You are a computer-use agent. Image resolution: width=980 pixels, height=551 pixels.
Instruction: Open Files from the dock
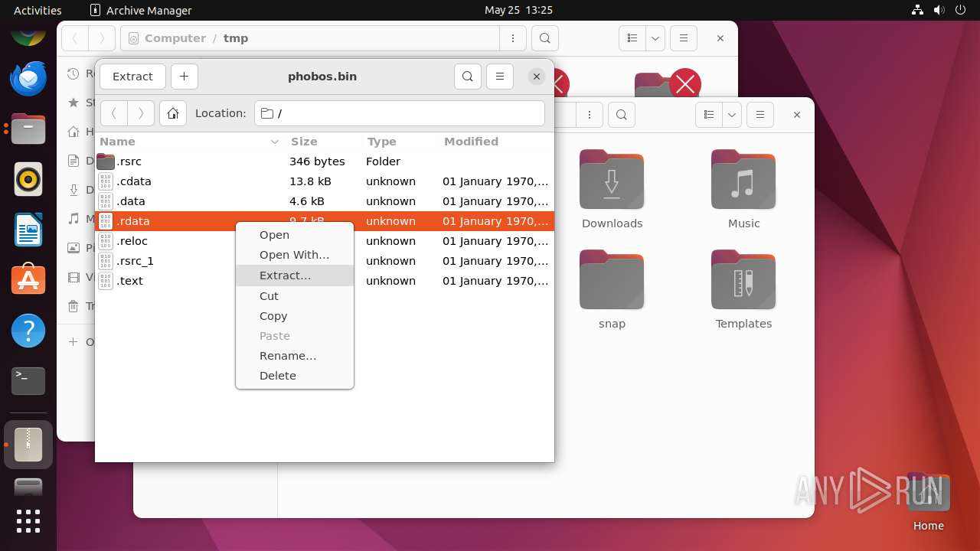pyautogui.click(x=28, y=129)
